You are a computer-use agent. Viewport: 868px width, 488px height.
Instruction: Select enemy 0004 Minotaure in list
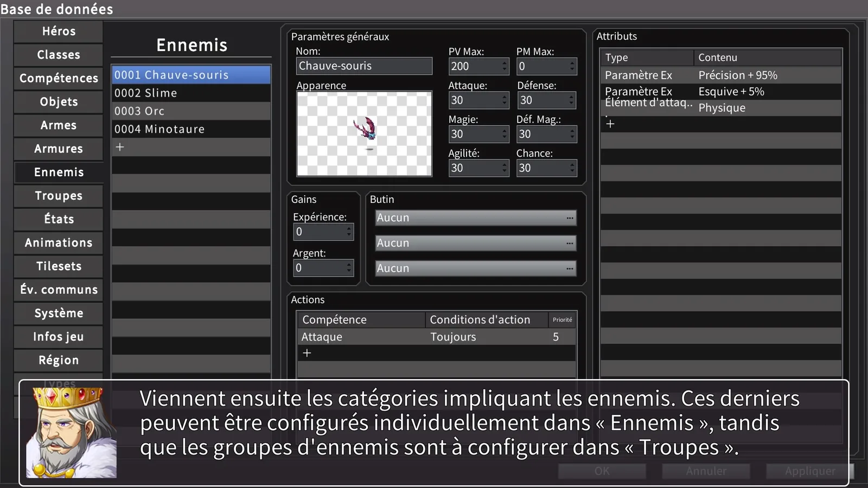point(191,129)
